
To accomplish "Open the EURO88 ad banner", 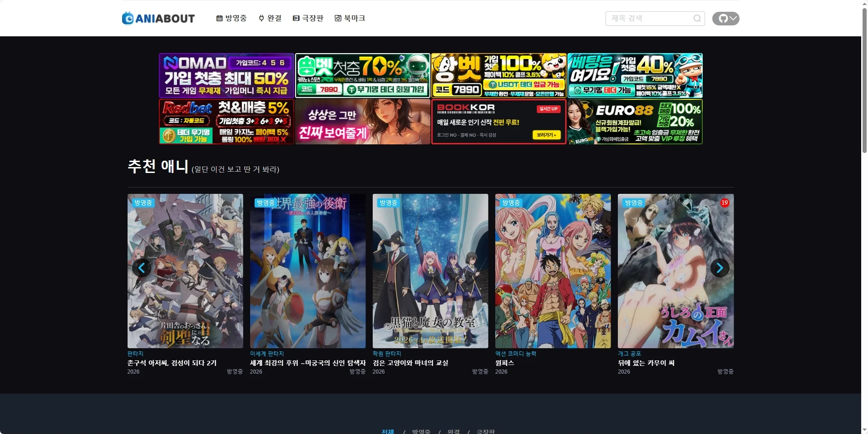I will click(x=635, y=122).
